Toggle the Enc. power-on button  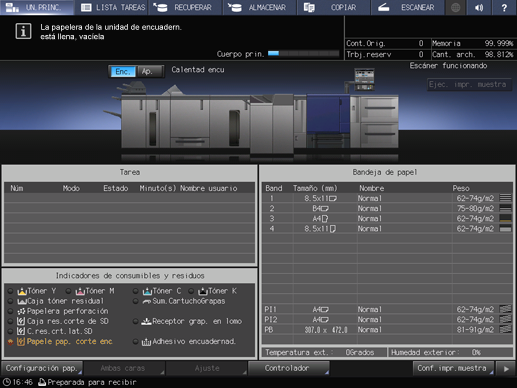point(123,71)
